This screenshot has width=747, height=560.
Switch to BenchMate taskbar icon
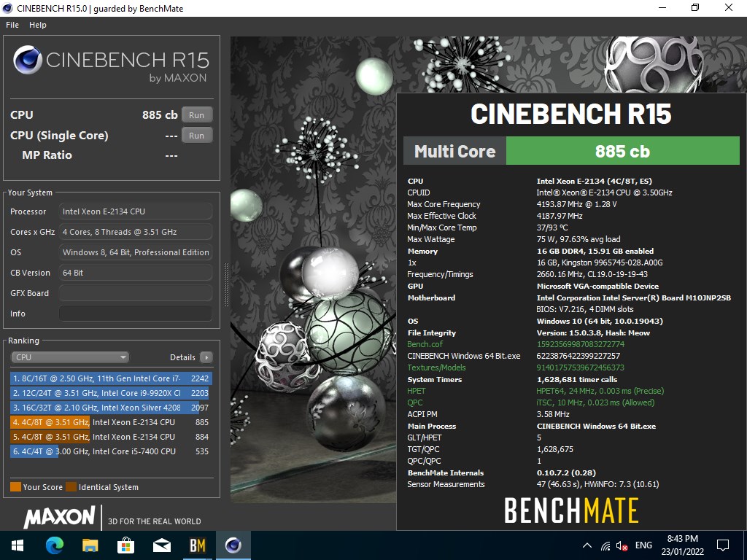coord(197,545)
